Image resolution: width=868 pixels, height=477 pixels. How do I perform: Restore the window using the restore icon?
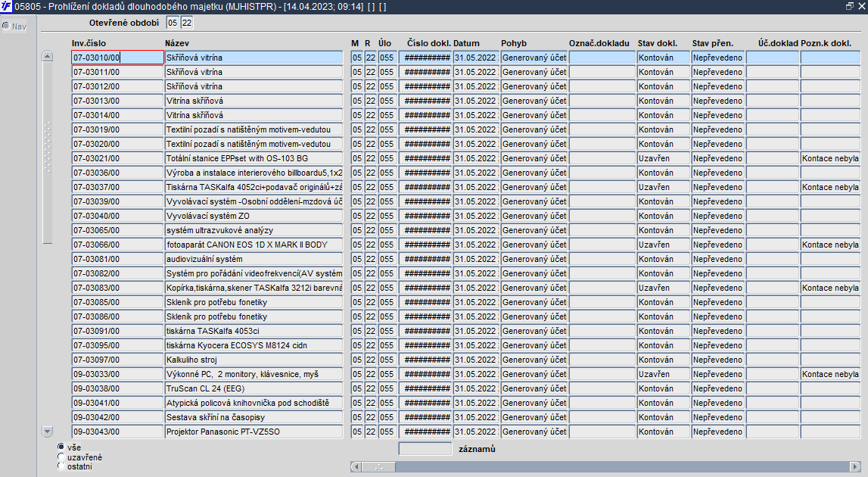coord(850,6)
